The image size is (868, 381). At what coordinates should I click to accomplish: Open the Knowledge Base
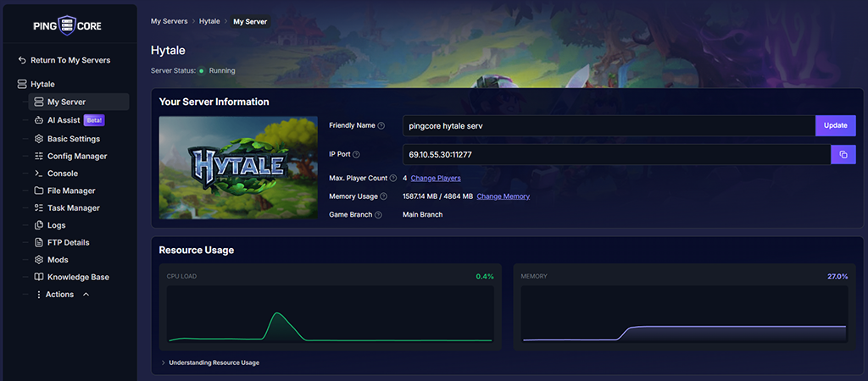78,277
